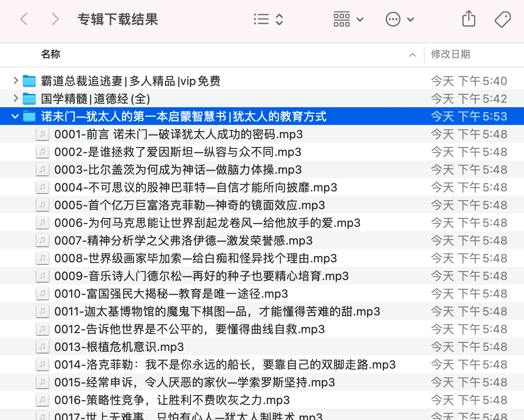
Task: Select 0006-为何马克思能让世界刮起龙卷风.mp3
Action: pyautogui.click(x=207, y=223)
